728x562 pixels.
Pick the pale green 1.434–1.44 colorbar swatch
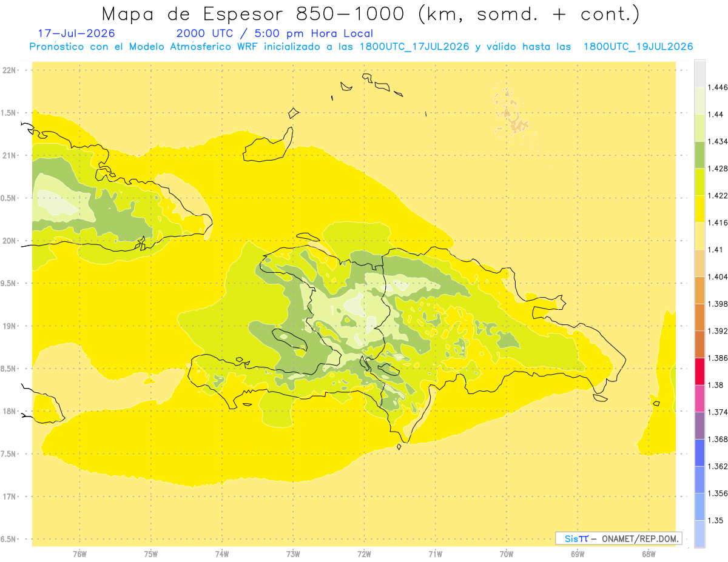point(699,128)
